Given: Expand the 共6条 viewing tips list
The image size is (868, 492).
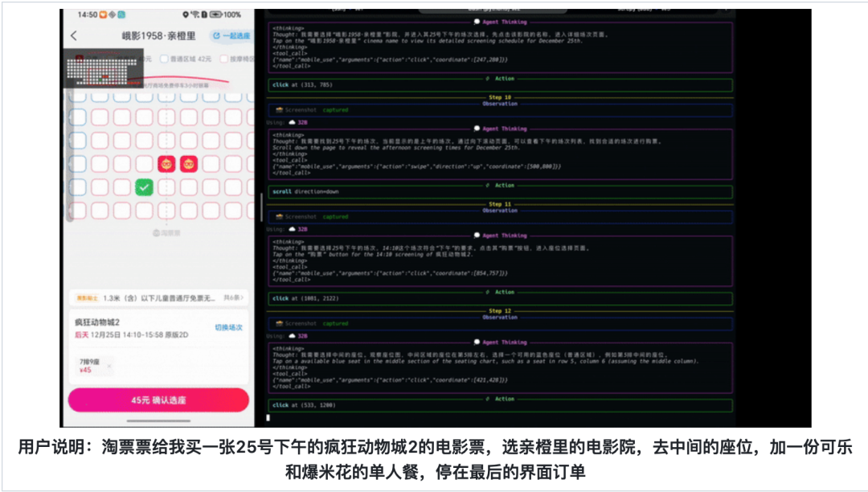Looking at the screenshot, I should [x=231, y=297].
